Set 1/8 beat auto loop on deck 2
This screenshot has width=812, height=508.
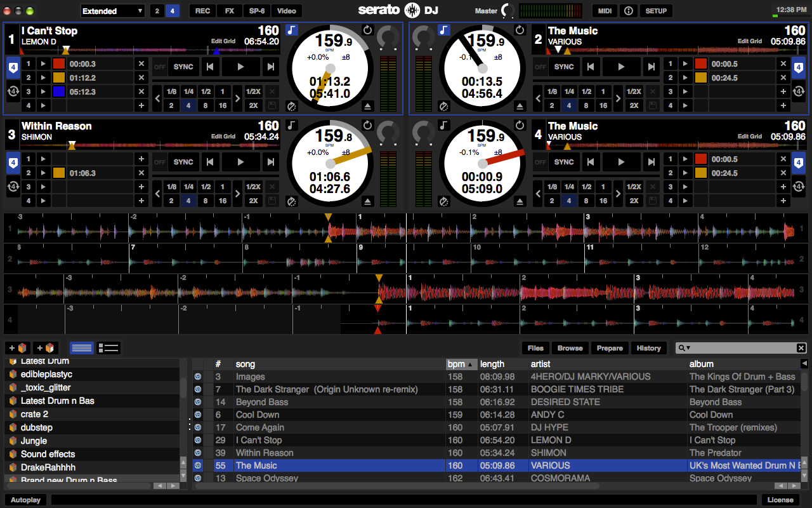tap(552, 91)
